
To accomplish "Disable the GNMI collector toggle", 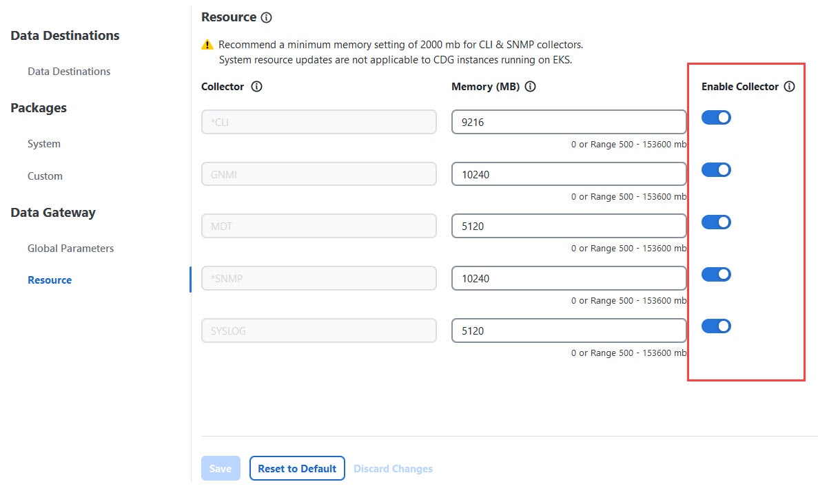I will click(x=716, y=170).
